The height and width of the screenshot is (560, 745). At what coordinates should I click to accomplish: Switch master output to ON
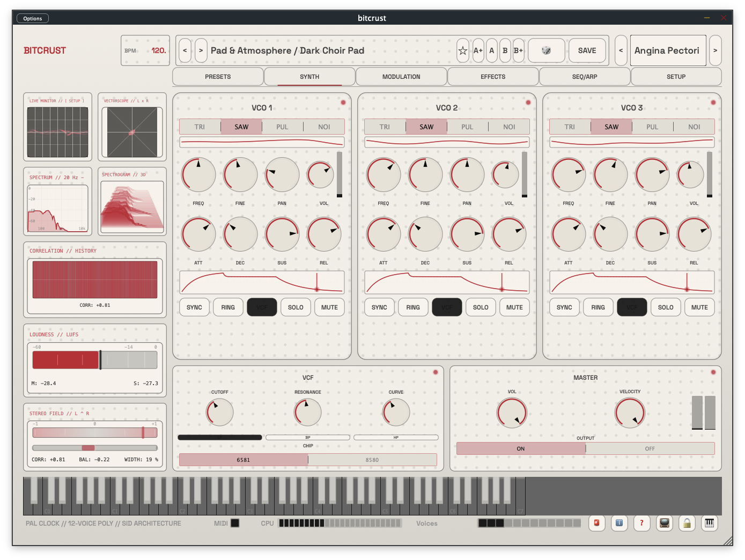521,448
